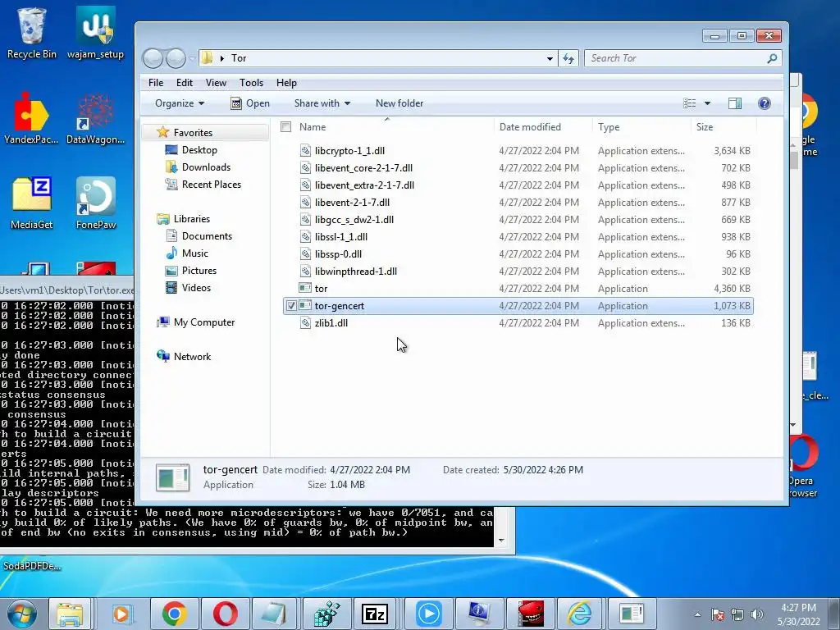The image size is (840, 630).
Task: Click the Open toolbar button
Action: coord(249,103)
